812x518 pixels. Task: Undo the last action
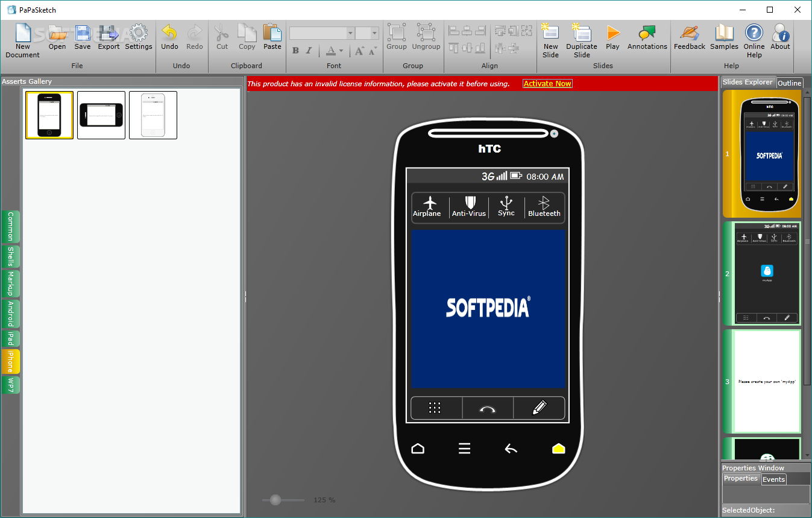[x=169, y=37]
